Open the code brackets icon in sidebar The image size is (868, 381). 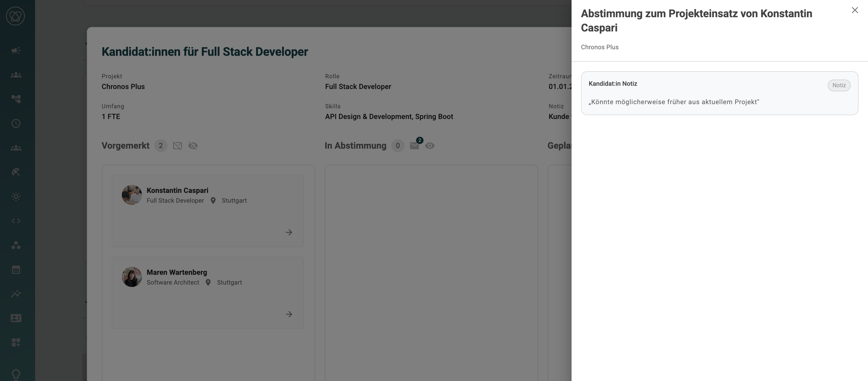16,221
